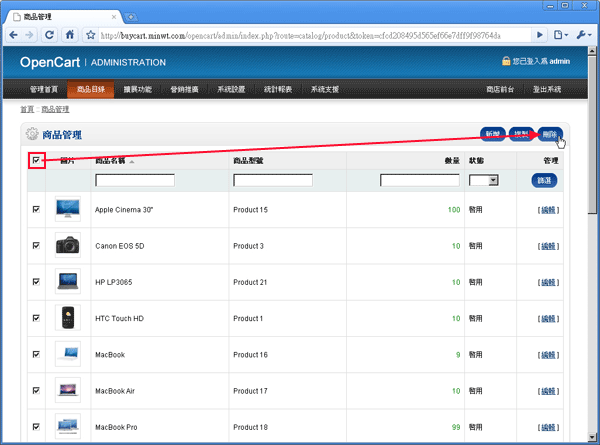Open the 擴展功能 menu item
Screen dimensions: 600x445
pos(137,89)
